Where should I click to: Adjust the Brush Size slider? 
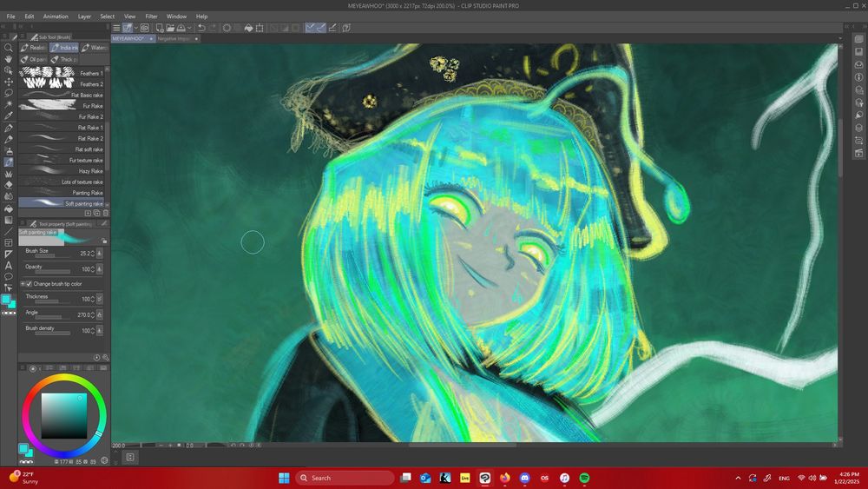[x=53, y=256]
